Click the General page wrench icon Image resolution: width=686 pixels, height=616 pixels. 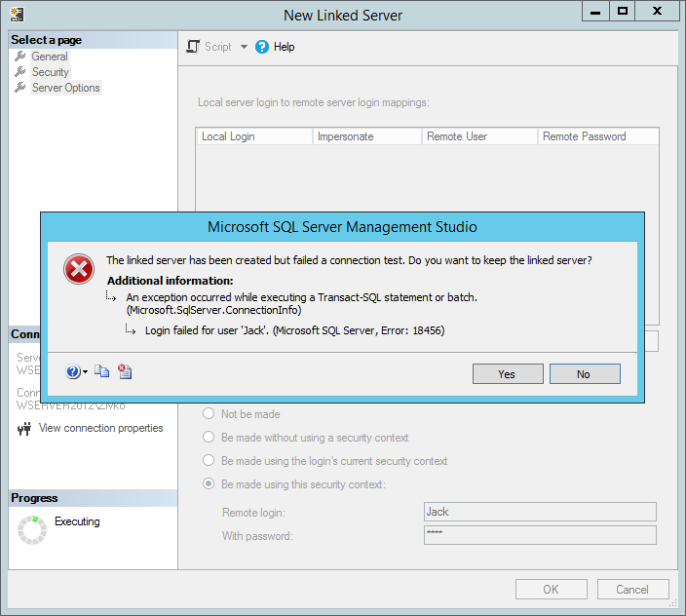(20, 56)
